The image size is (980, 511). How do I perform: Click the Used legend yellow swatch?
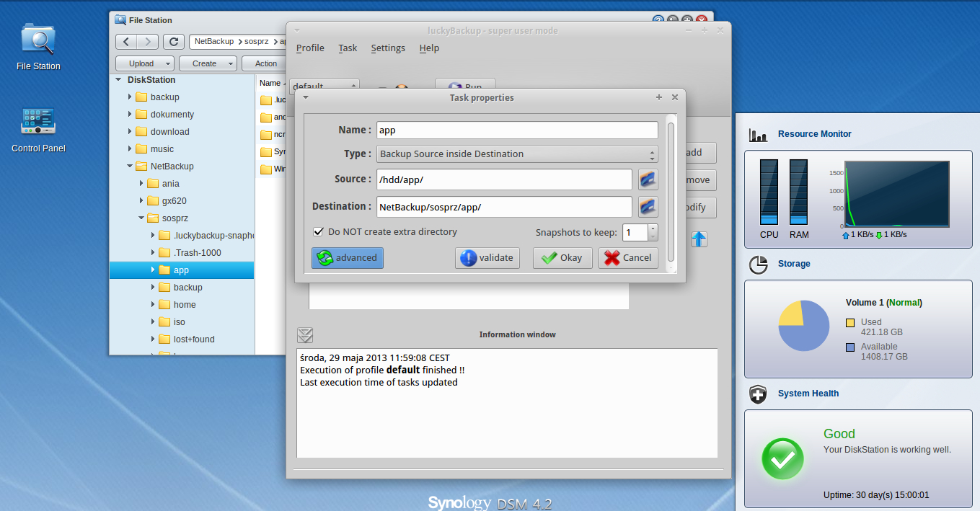click(x=850, y=322)
